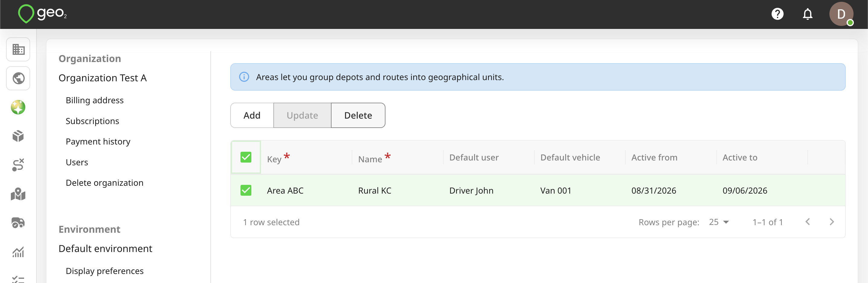Open the analytics chart icon in sidebar
Screen dimensions: 868x283
pyautogui.click(x=18, y=252)
